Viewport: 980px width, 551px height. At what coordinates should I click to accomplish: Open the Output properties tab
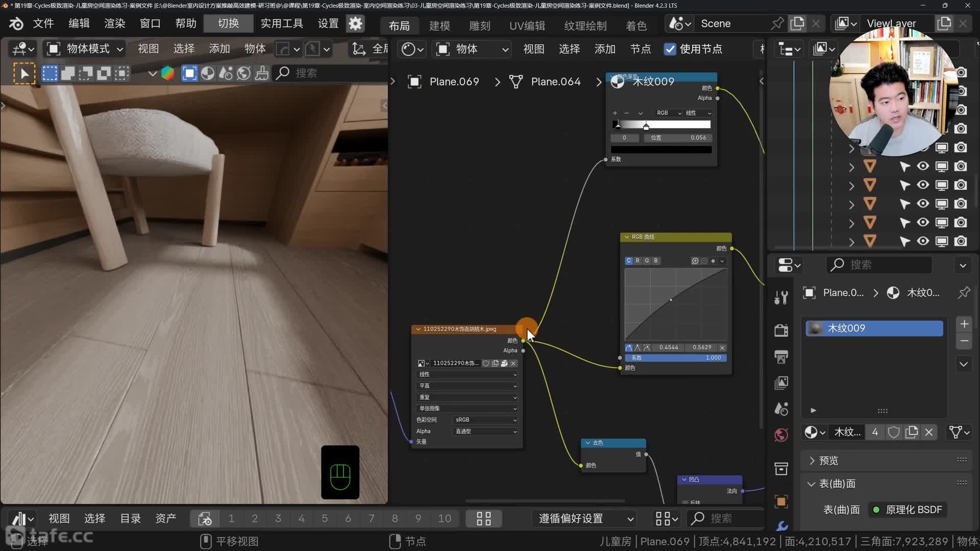pyautogui.click(x=781, y=357)
